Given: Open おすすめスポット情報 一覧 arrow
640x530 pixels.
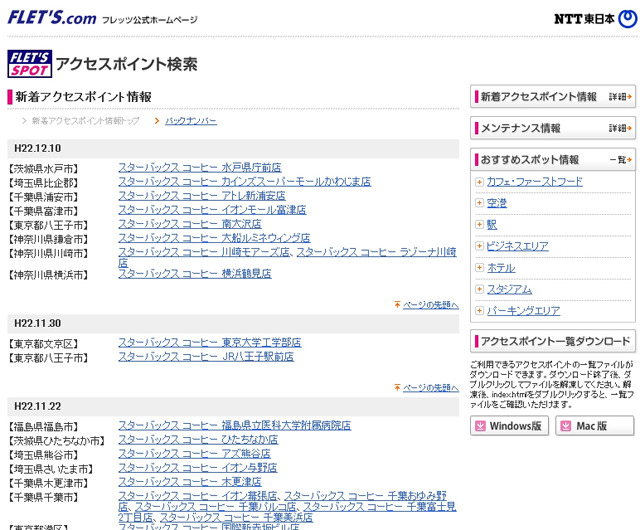Looking at the screenshot, I should click(621, 160).
